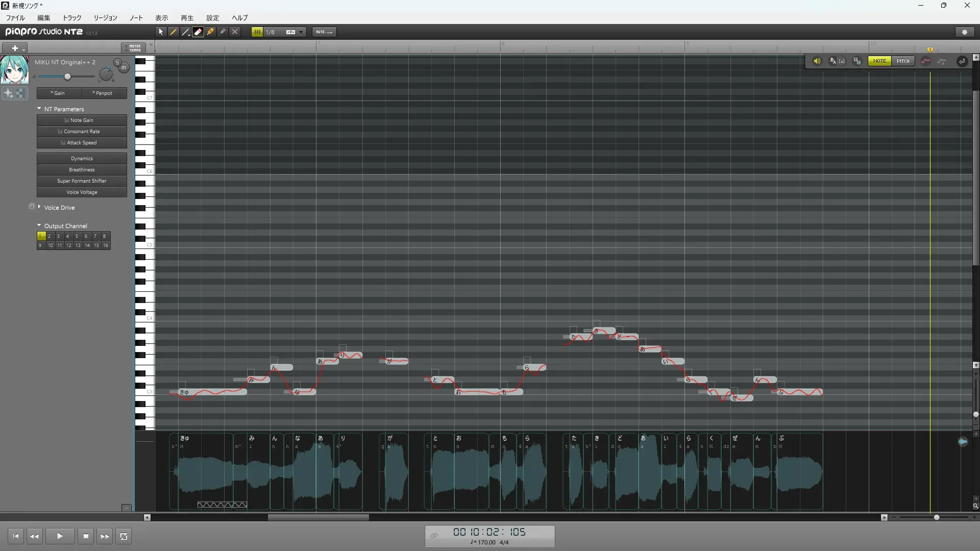Viewport: 980px width, 551px height.
Task: Open the トラック menu
Action: pos(72,18)
